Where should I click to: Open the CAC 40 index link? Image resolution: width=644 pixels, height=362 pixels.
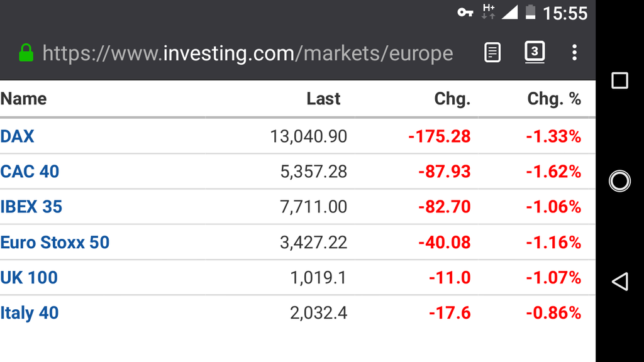tap(30, 172)
